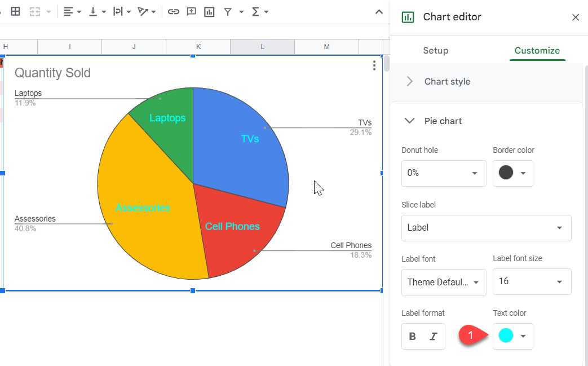Open the chart's three-dot options menu

click(374, 65)
